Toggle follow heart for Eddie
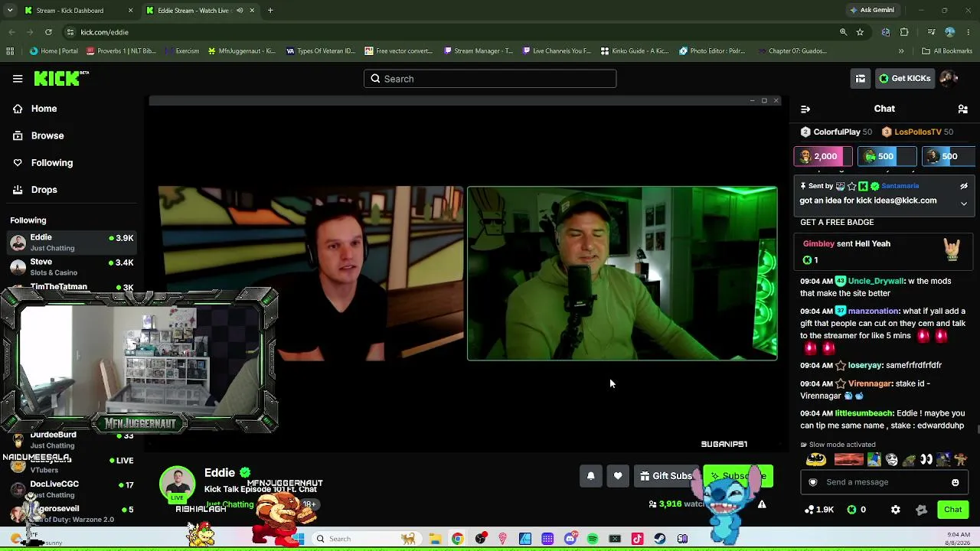This screenshot has width=980, height=551. point(618,476)
